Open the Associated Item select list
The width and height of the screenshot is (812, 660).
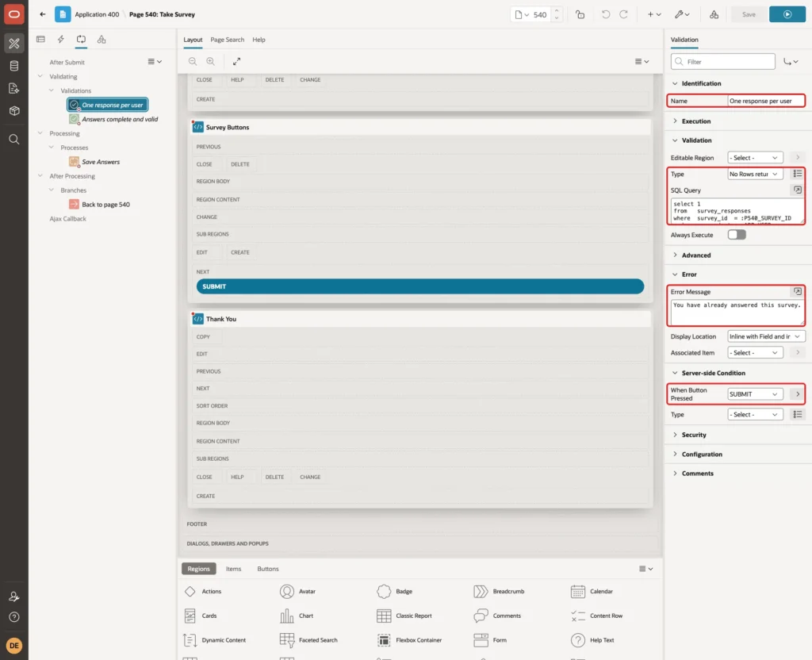click(755, 353)
